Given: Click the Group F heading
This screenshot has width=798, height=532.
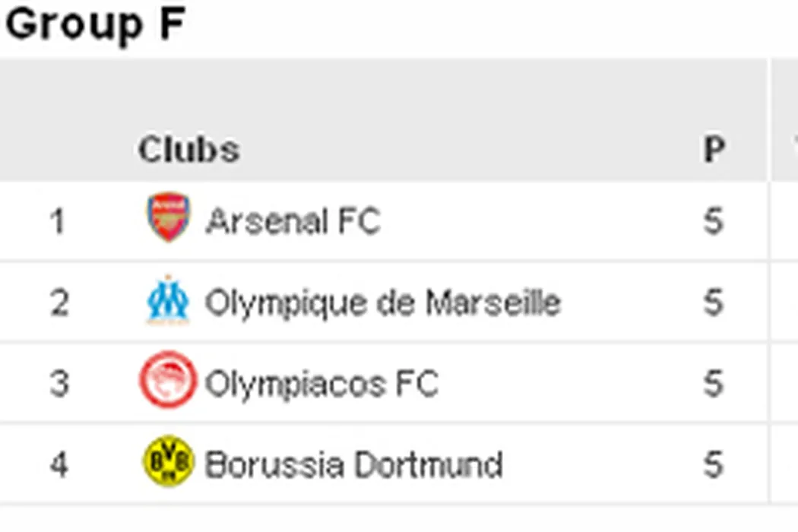Looking at the screenshot, I should click(x=96, y=24).
